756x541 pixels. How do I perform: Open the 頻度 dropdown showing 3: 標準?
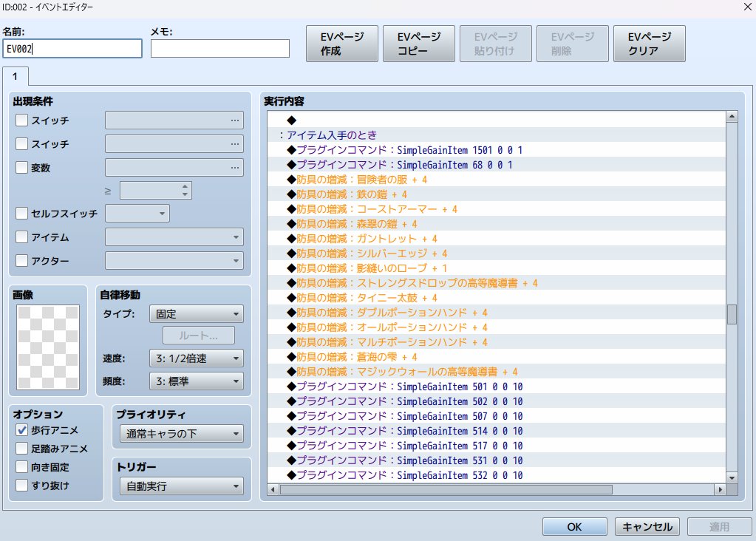click(x=197, y=381)
